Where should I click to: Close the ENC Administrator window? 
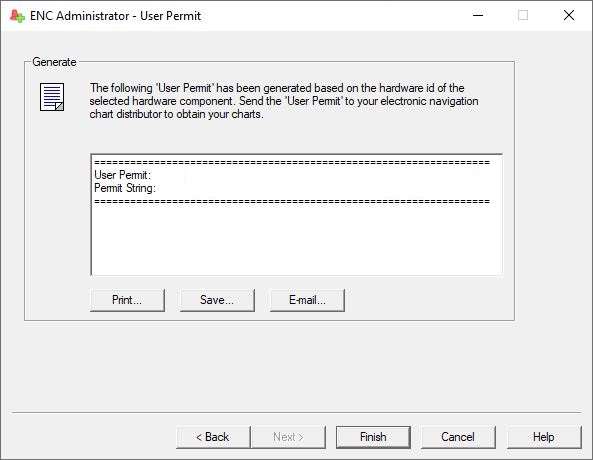[x=569, y=16]
